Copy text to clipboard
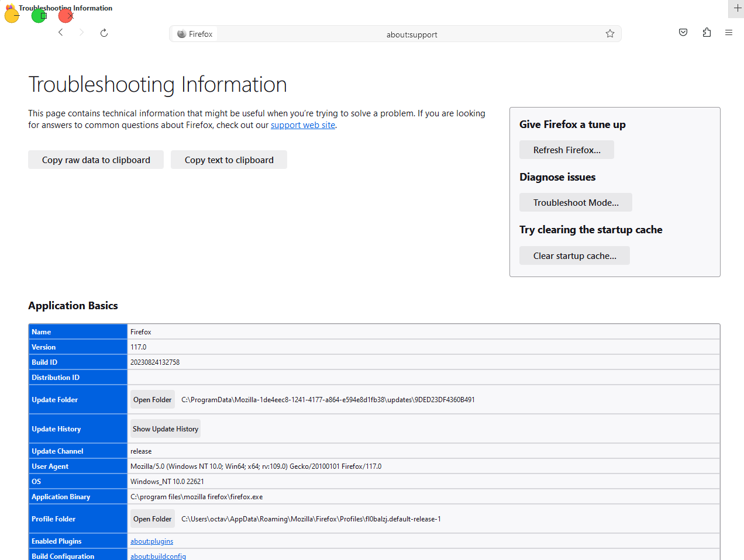 tap(229, 160)
